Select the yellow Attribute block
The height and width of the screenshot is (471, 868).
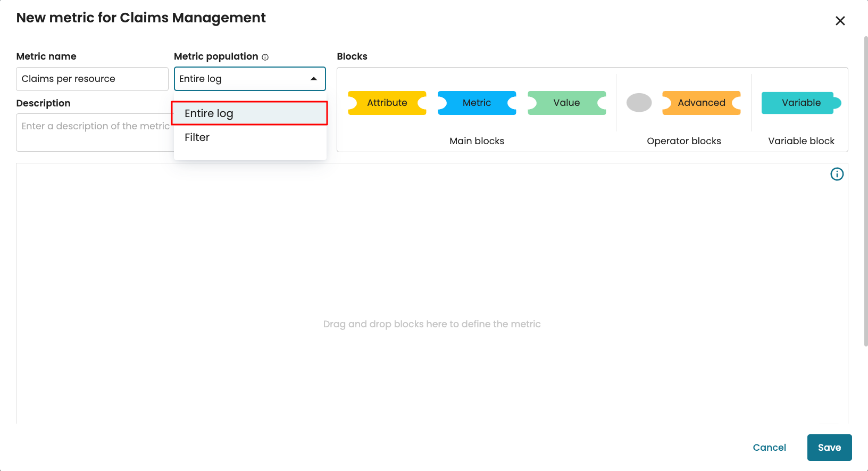[387, 103]
